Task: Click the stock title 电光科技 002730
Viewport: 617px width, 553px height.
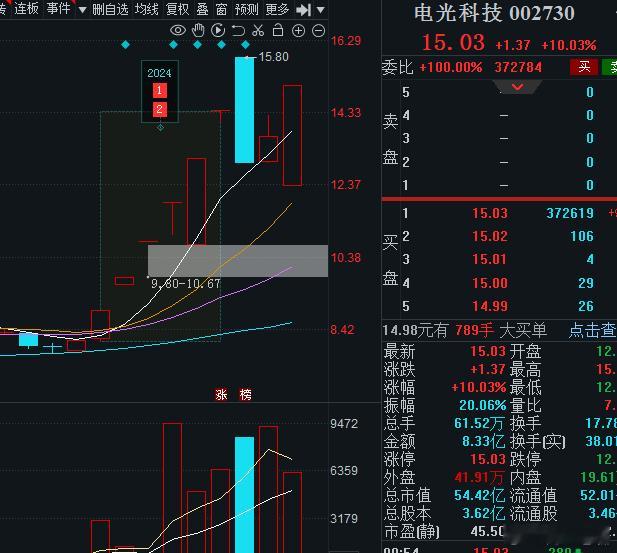Action: pyautogui.click(x=494, y=13)
